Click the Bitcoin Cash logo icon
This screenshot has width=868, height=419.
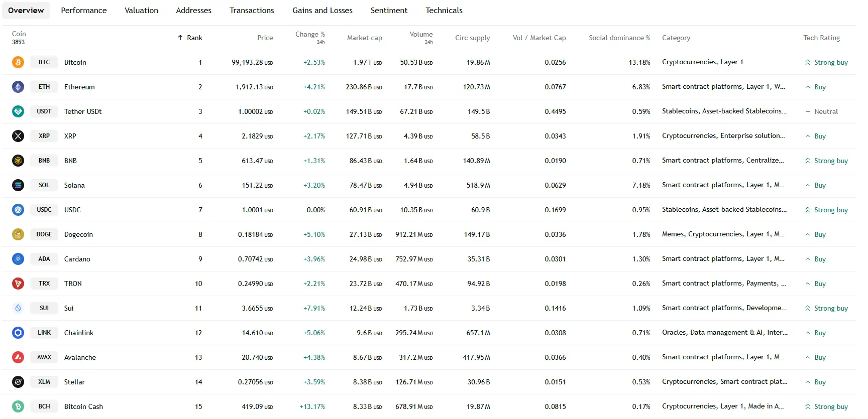(x=18, y=406)
